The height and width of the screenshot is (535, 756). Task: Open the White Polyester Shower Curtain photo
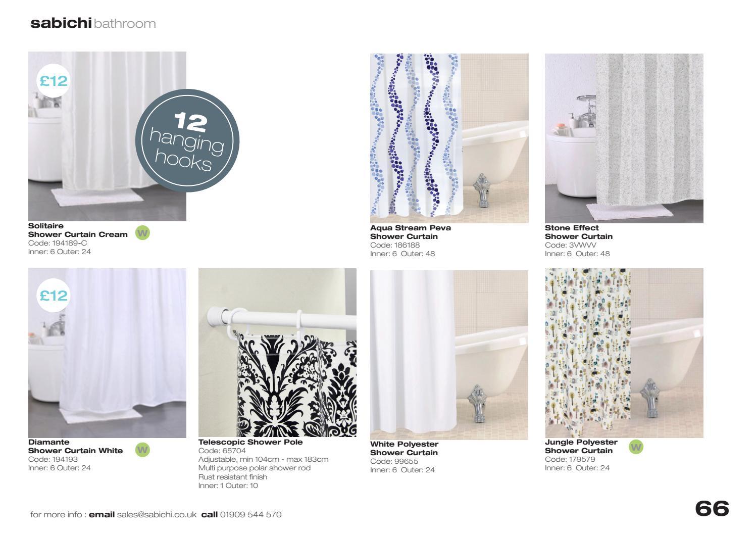point(449,355)
